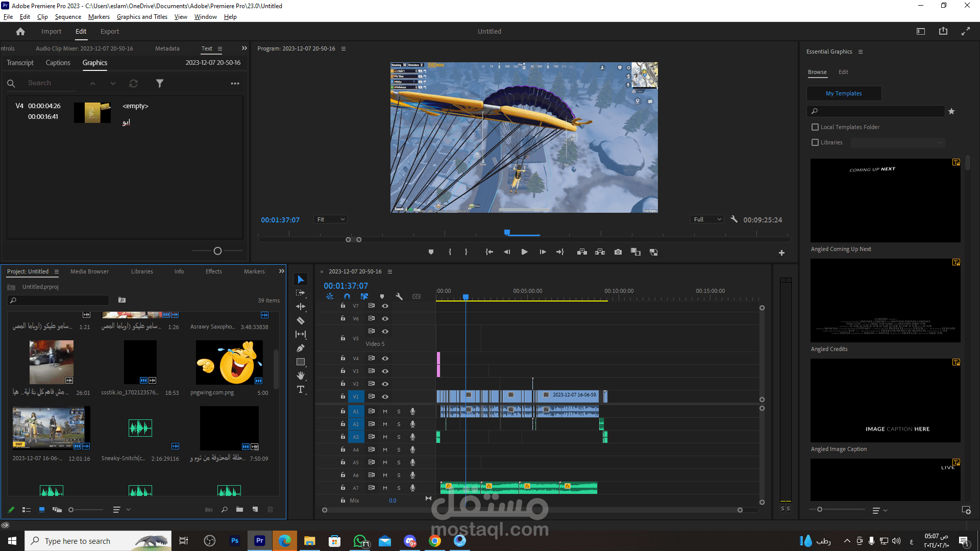Screen dimensions: 980x551
Task: Open the Project panel sort dropdown arrow
Action: tap(128, 510)
